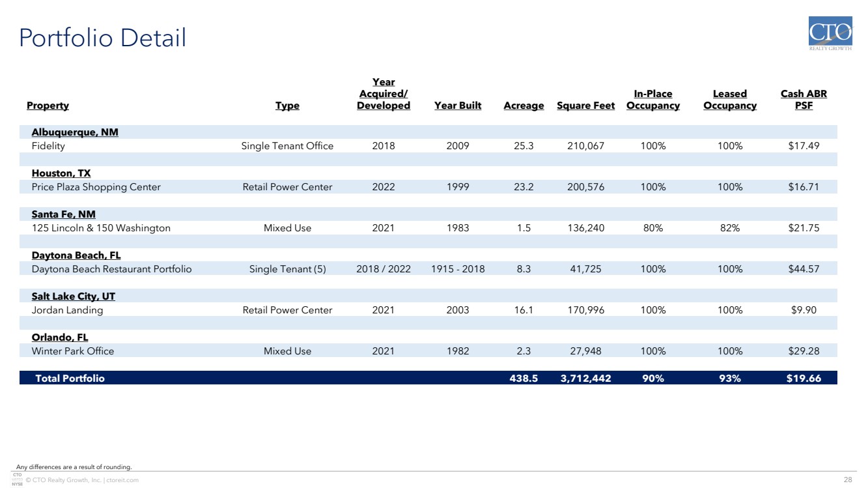Click Price Plaza's $16.71 value
Image resolution: width=868 pixels, height=488 pixels.
pos(804,187)
